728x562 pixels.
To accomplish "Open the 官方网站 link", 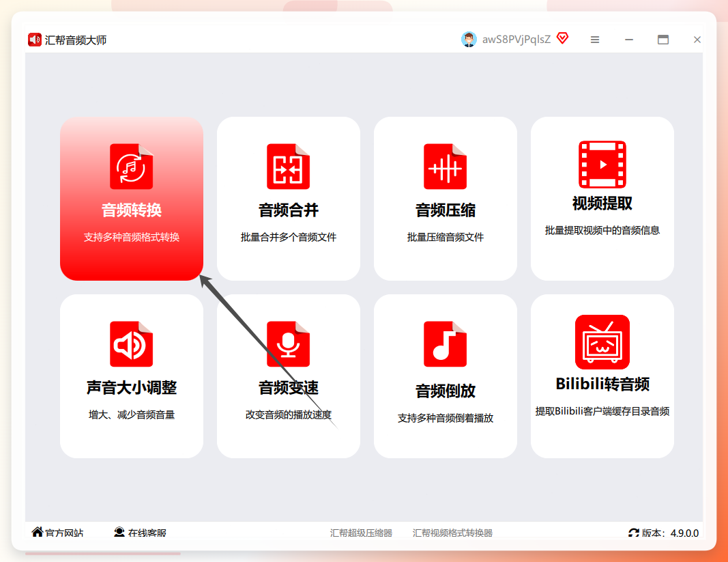I will coord(64,533).
